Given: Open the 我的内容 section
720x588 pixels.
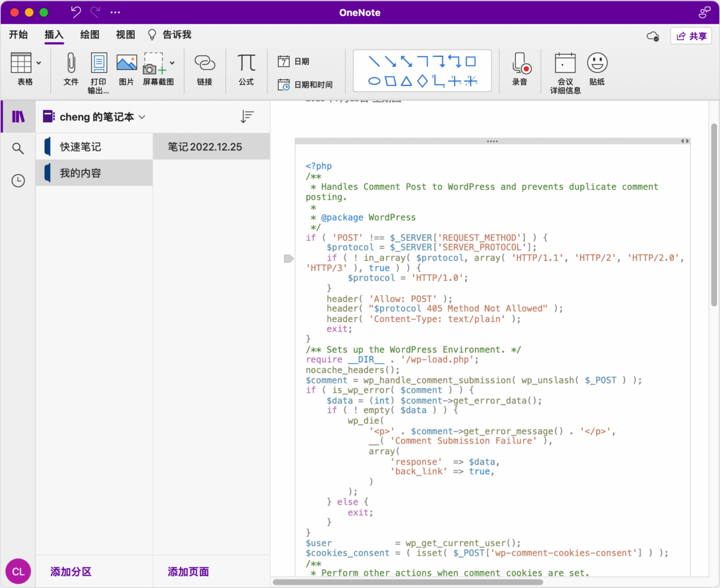Looking at the screenshot, I should click(94, 173).
